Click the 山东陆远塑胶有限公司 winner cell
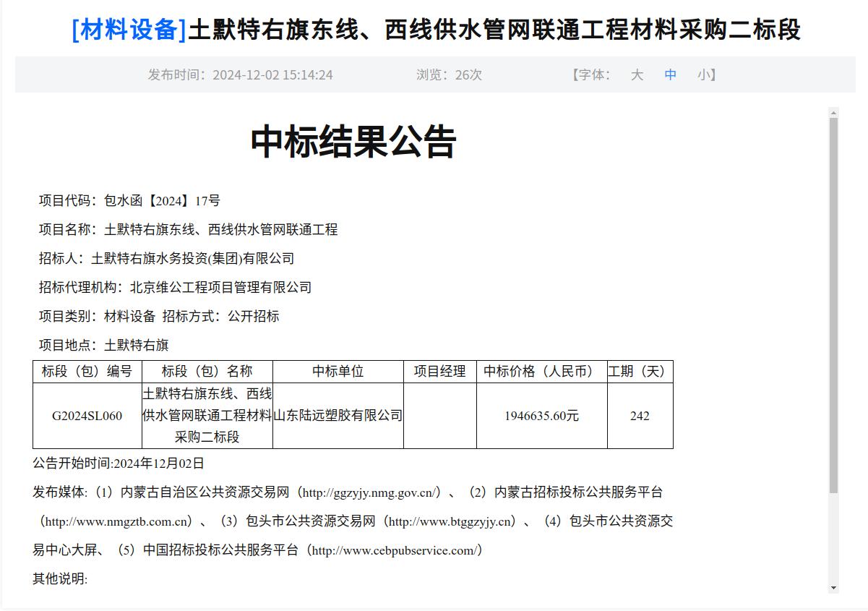The width and height of the screenshot is (868, 611). [338, 416]
